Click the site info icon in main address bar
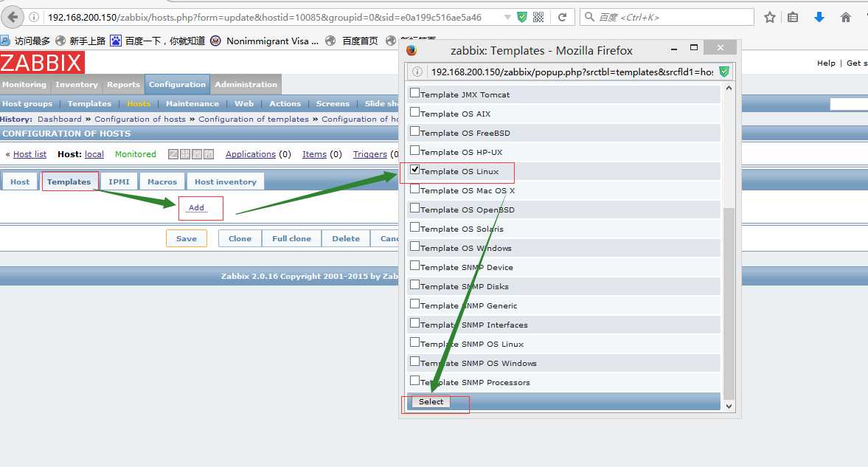The image size is (868, 467). [34, 17]
